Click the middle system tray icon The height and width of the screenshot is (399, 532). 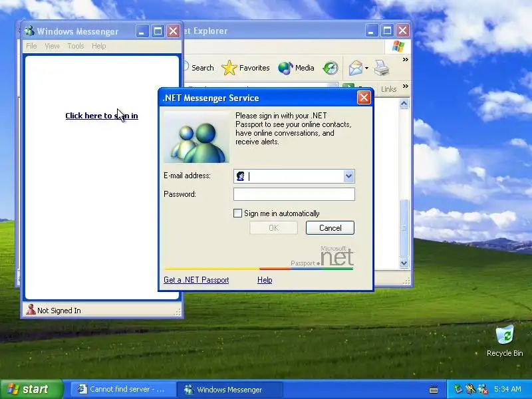470,389
